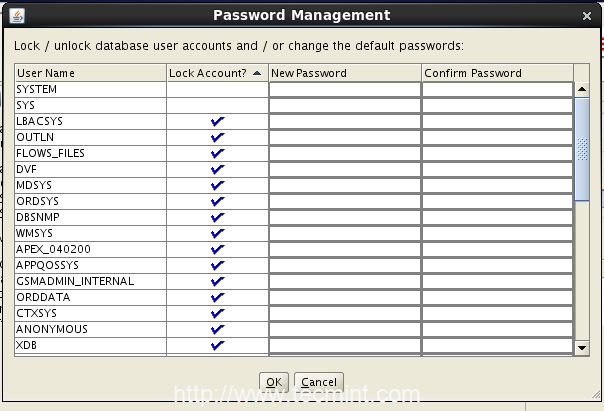Click the vertical scrollbar thumb
This screenshot has height=411, width=604.
[x=582, y=150]
